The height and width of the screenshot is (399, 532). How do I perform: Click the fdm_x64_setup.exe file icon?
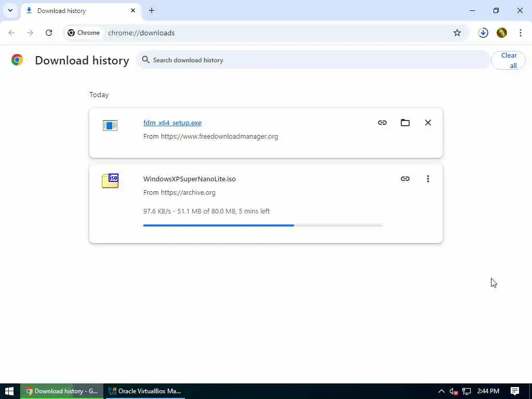(110, 125)
